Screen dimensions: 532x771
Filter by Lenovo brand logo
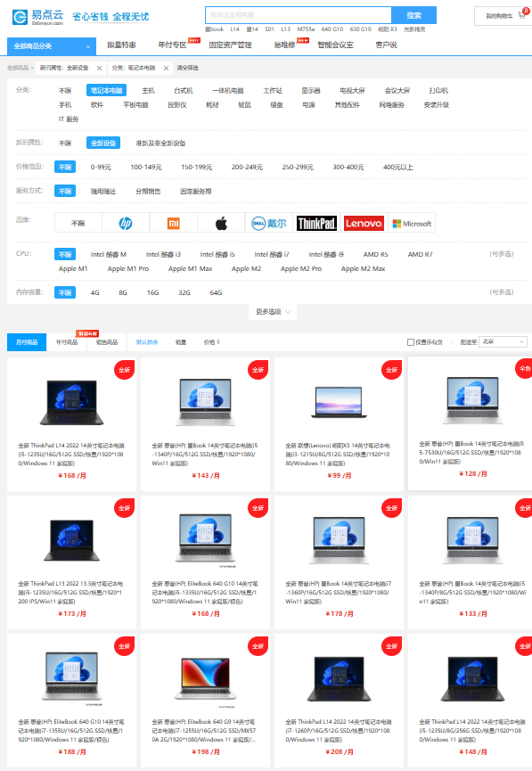click(x=364, y=224)
